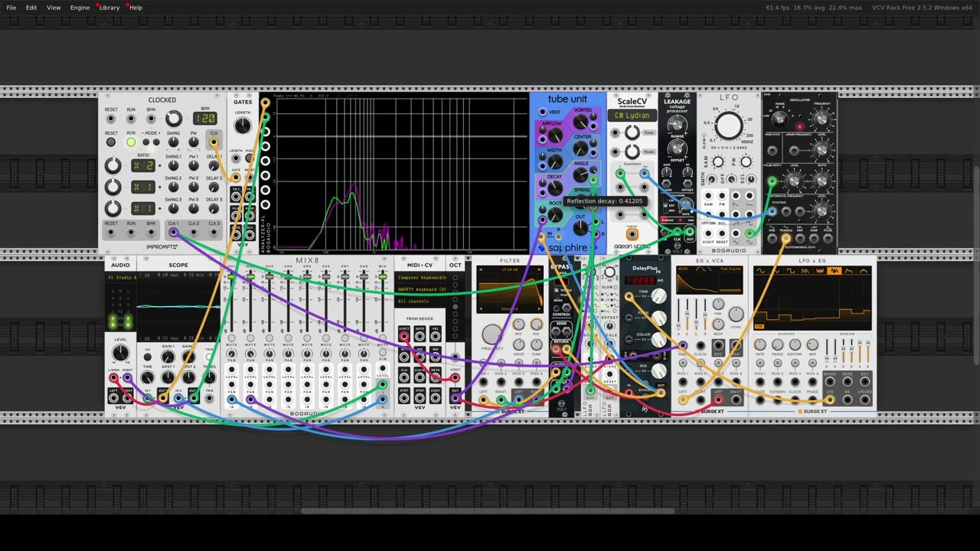
Task: Click the next arrow beside Standard subtype
Action: point(538,309)
